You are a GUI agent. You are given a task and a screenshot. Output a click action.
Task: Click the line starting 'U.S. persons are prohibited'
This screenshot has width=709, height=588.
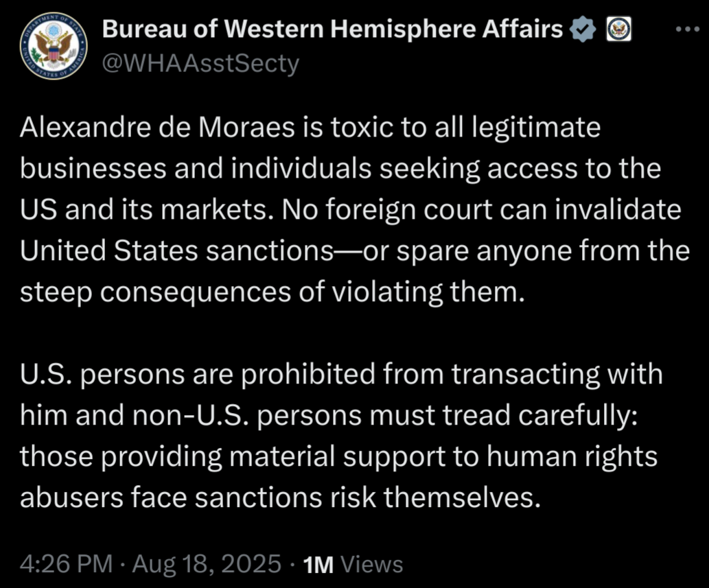[x=341, y=375]
